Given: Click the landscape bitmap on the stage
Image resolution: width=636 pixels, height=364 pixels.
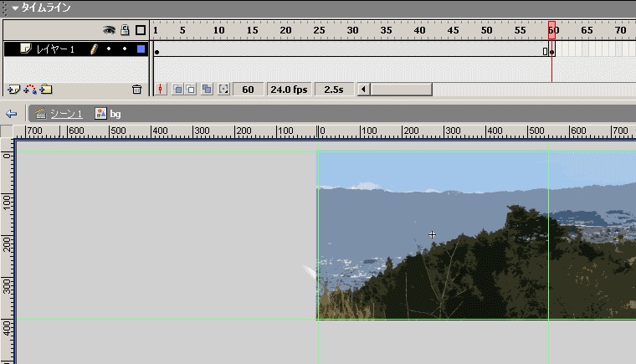Looking at the screenshot, I should point(476,235).
